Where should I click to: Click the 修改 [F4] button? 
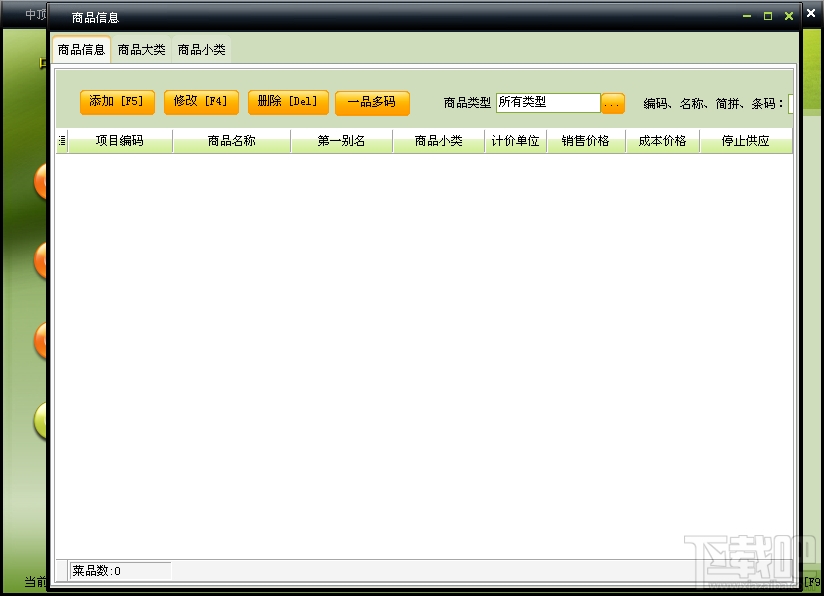(200, 101)
